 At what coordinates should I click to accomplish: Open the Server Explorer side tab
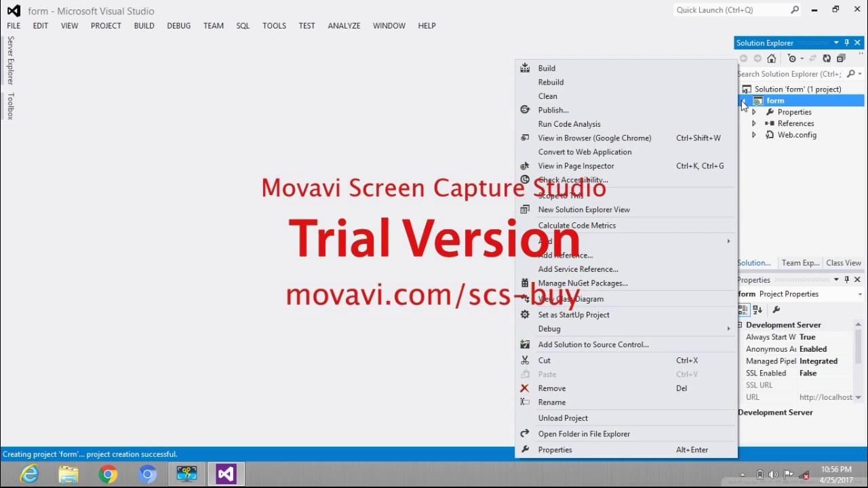[10, 60]
